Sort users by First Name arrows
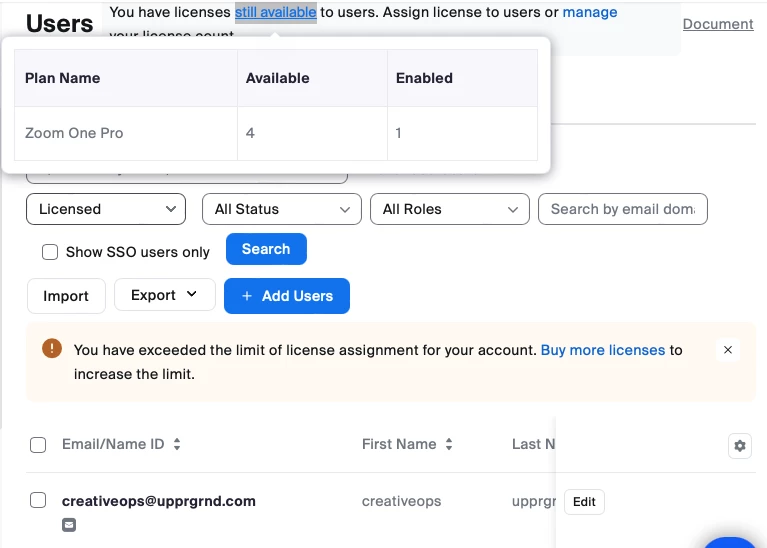 coord(449,445)
